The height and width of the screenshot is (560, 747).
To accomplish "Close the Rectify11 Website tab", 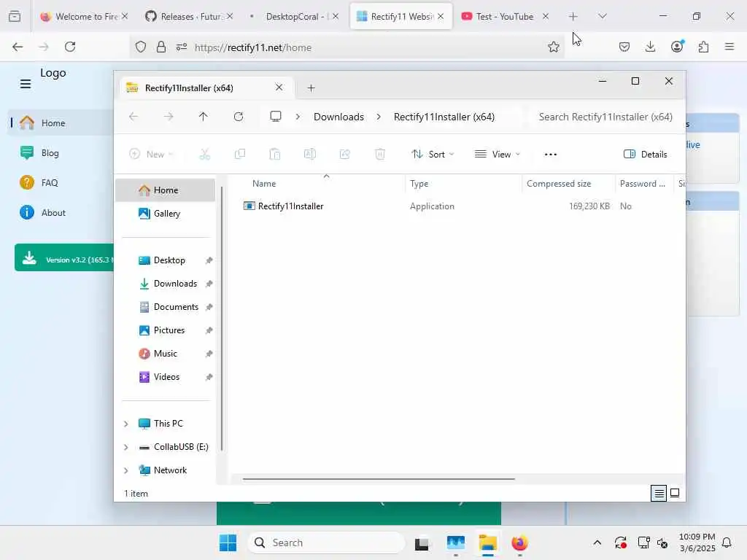I will (x=441, y=17).
